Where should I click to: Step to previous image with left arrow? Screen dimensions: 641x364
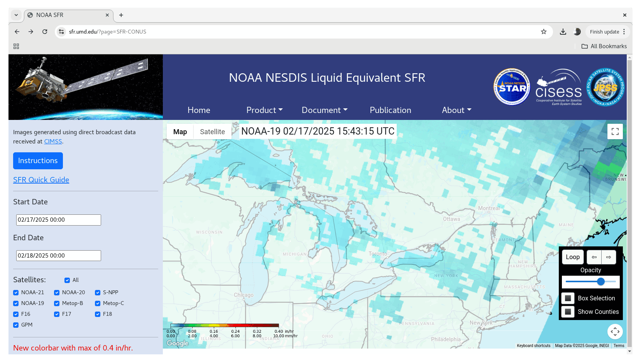click(x=594, y=257)
